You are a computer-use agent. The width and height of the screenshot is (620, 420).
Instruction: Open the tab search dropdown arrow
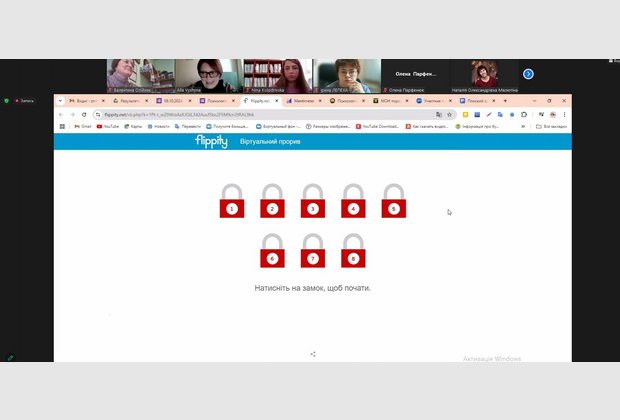(x=60, y=101)
